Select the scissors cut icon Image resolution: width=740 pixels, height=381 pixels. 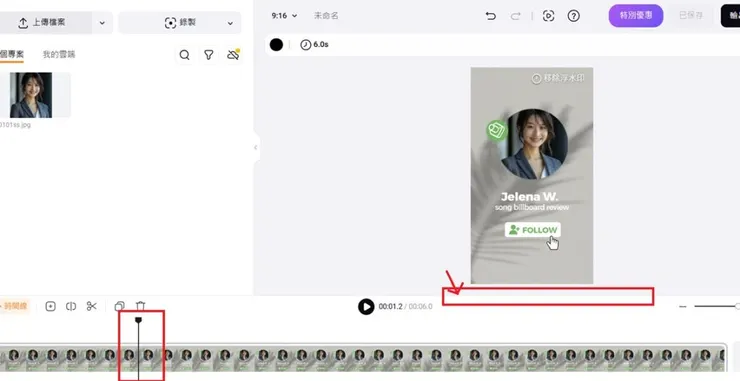tap(92, 306)
